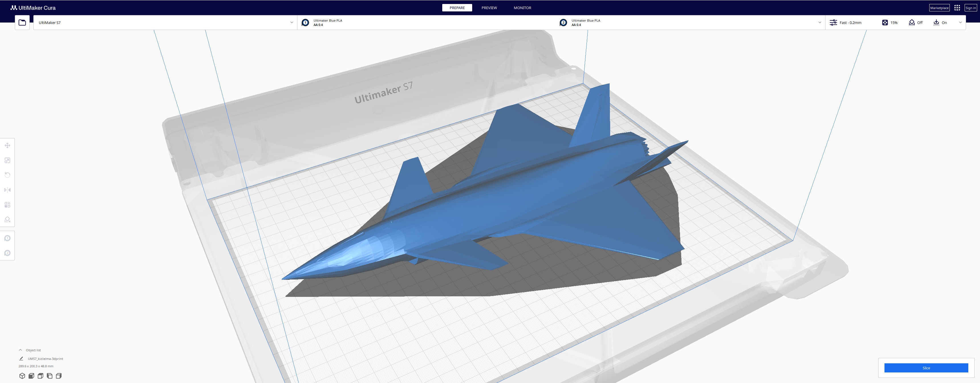Select the Move tool
This screenshot has width=980, height=383.
click(7, 145)
